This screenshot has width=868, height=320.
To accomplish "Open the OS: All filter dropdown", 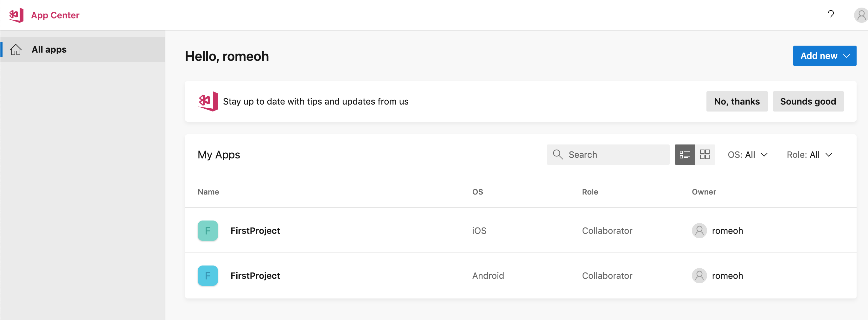I will [747, 155].
